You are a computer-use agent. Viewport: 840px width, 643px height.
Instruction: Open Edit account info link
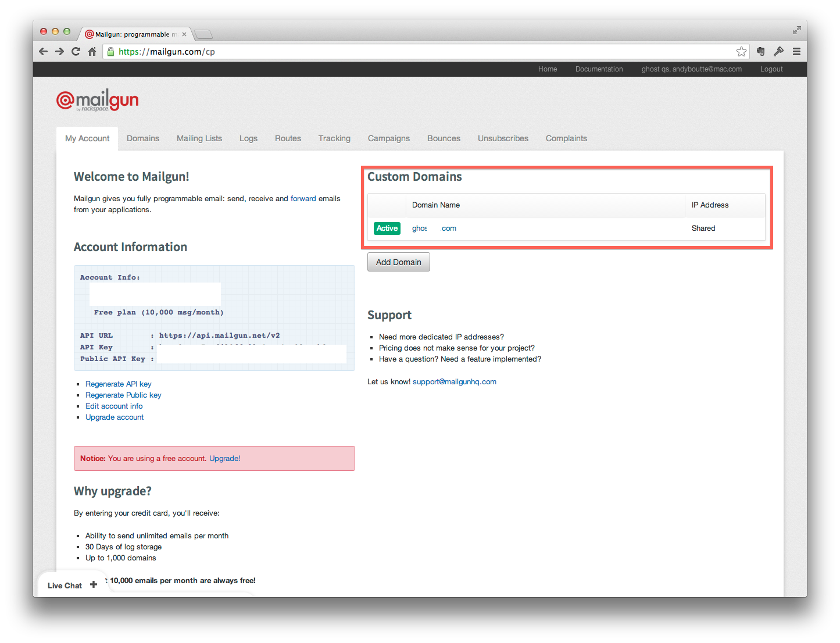(x=114, y=406)
